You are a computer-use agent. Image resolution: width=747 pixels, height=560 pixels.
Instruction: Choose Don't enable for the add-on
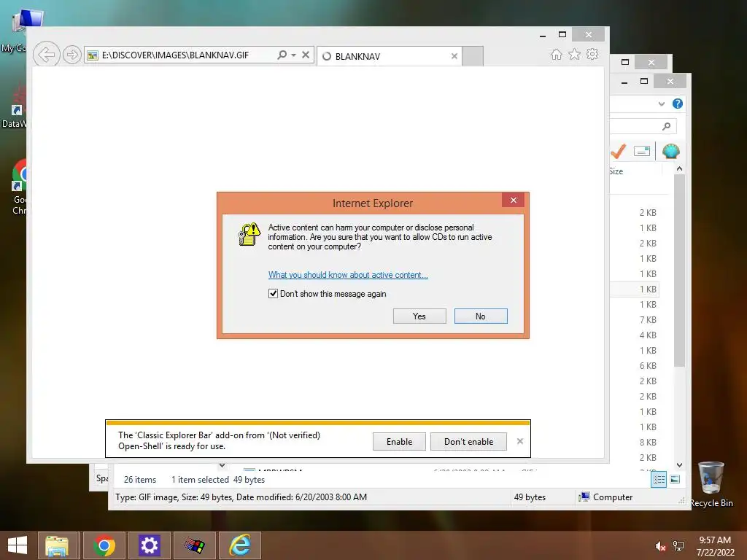468,441
